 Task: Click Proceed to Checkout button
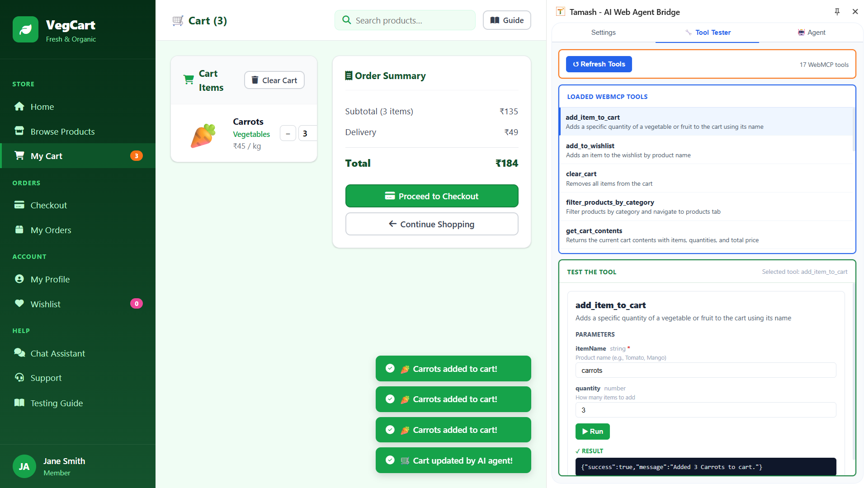[432, 196]
